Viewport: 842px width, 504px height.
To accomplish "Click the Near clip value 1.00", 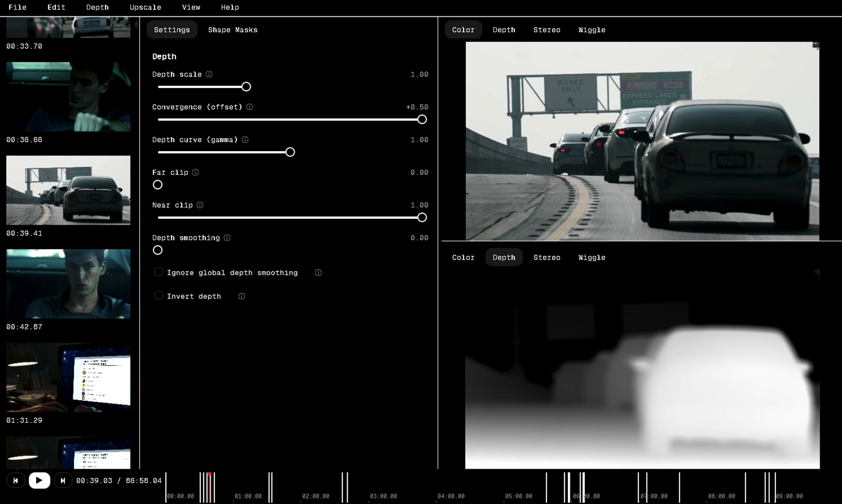I will tap(420, 205).
